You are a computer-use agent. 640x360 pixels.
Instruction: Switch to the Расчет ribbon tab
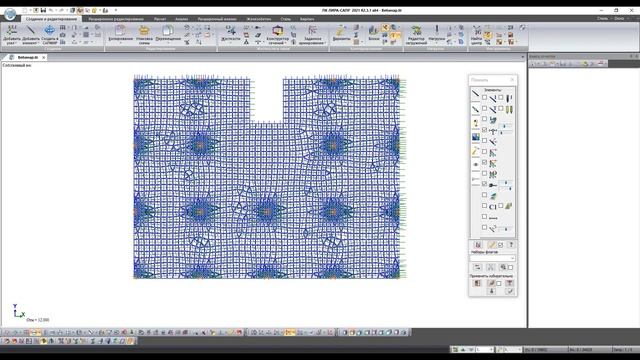tap(160, 19)
